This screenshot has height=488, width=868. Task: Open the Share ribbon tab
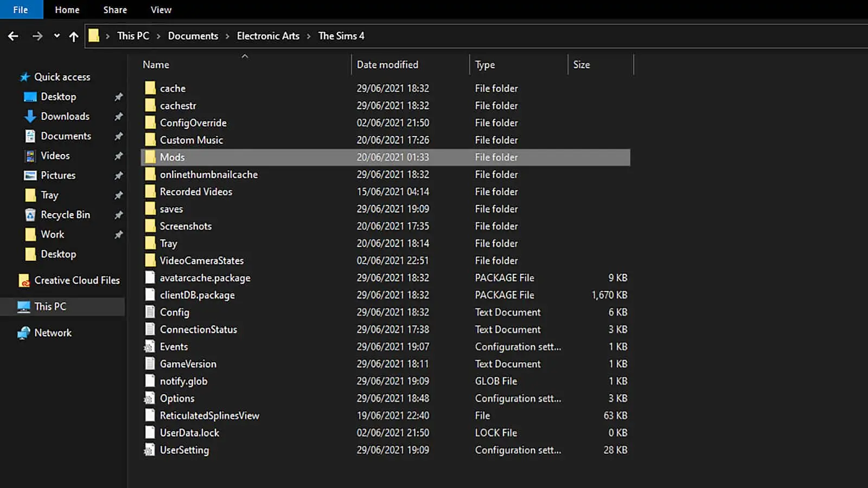115,10
